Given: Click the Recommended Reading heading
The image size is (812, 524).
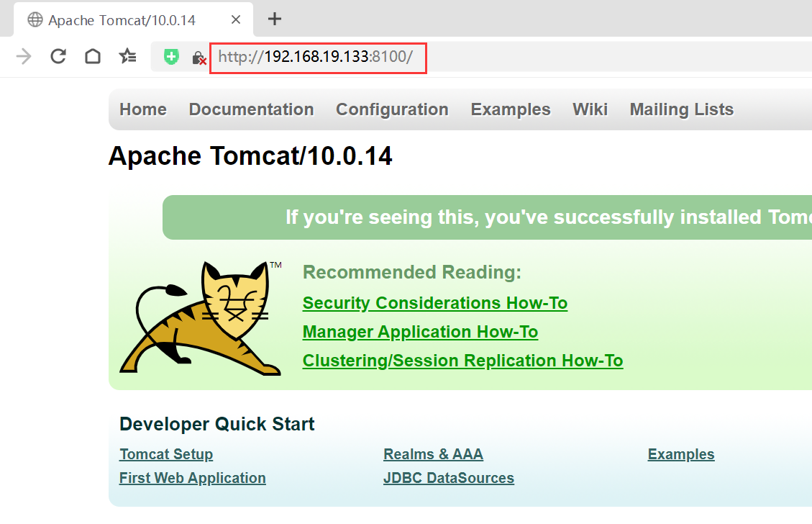Looking at the screenshot, I should tap(411, 272).
